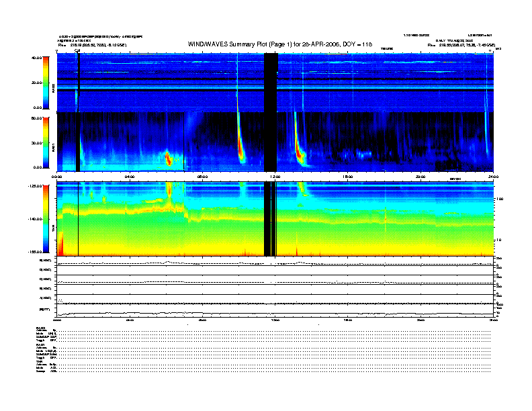Click the '10' frequency label beside TNR panel

point(498,240)
